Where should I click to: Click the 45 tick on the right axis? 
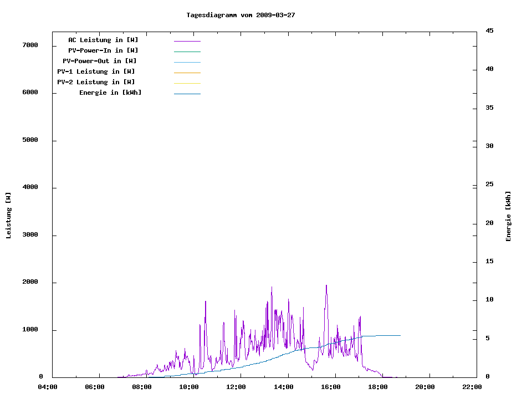(489, 30)
